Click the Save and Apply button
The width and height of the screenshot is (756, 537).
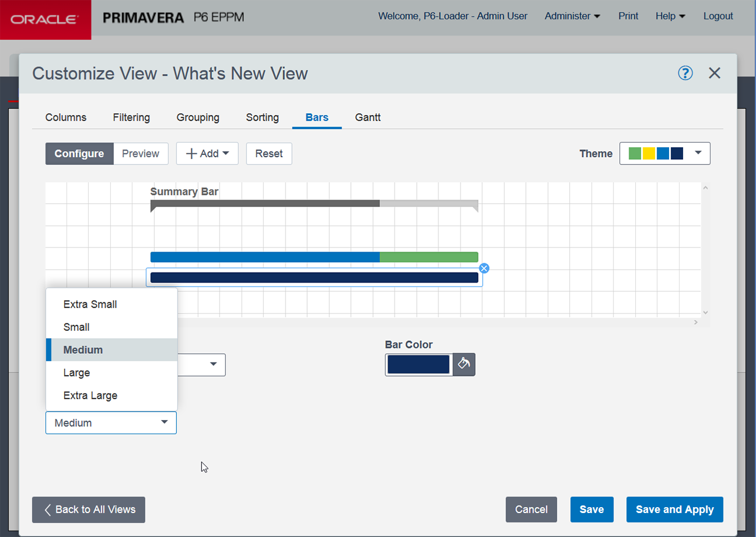(674, 510)
